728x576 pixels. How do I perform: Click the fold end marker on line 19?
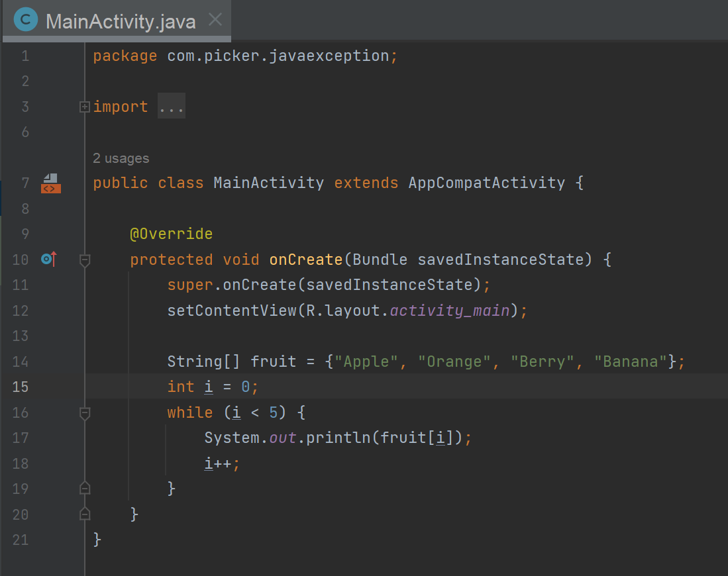click(85, 488)
